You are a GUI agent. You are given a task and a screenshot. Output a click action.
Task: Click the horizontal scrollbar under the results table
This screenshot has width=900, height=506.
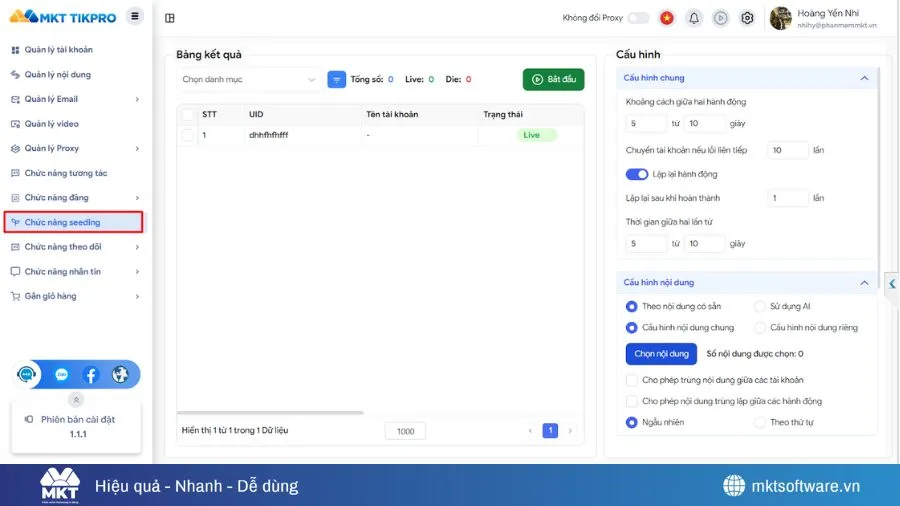point(270,412)
